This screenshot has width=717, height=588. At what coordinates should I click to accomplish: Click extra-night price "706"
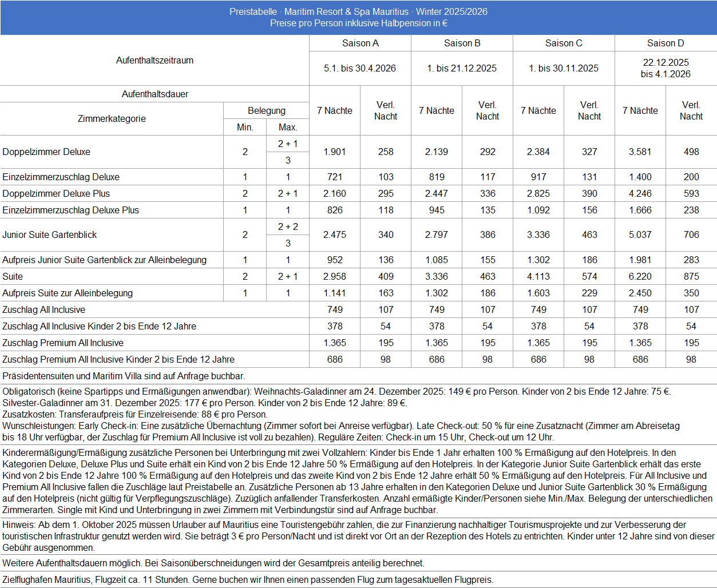pos(691,235)
